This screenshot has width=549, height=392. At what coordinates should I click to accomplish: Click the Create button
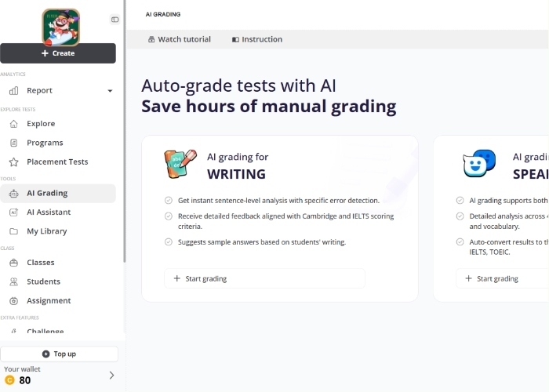pyautogui.click(x=58, y=53)
